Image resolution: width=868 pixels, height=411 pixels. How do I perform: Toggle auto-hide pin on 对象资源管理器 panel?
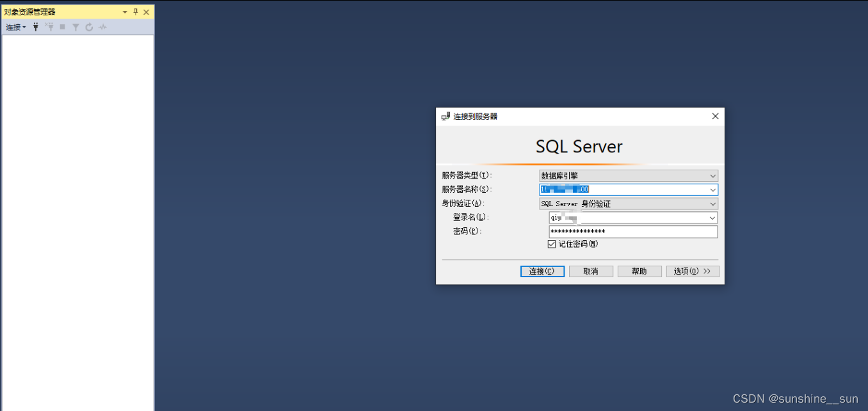click(135, 12)
